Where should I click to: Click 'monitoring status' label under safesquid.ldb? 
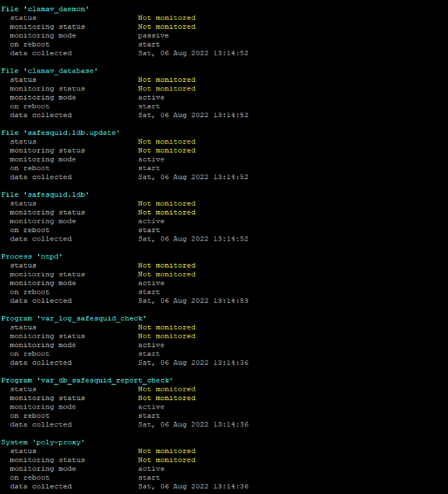(x=47, y=212)
